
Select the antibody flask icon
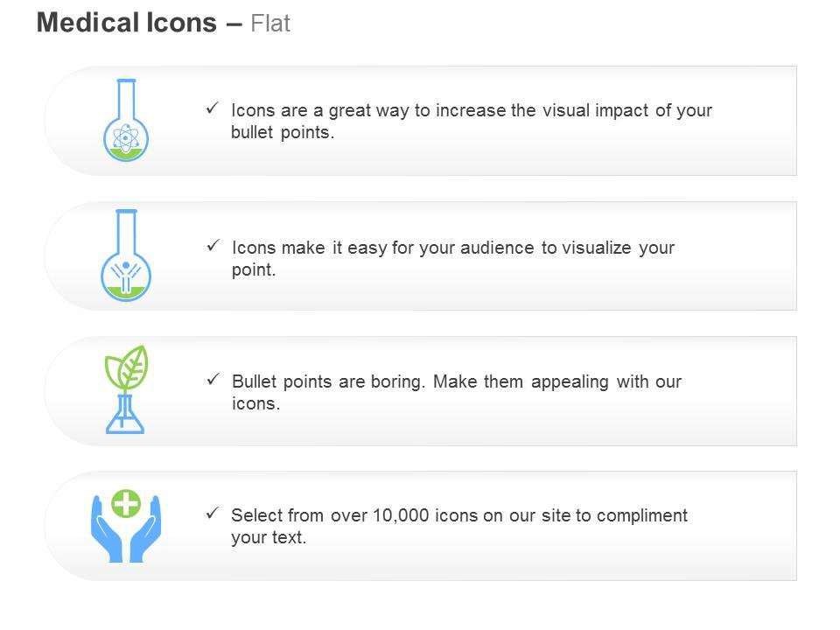tap(126, 255)
